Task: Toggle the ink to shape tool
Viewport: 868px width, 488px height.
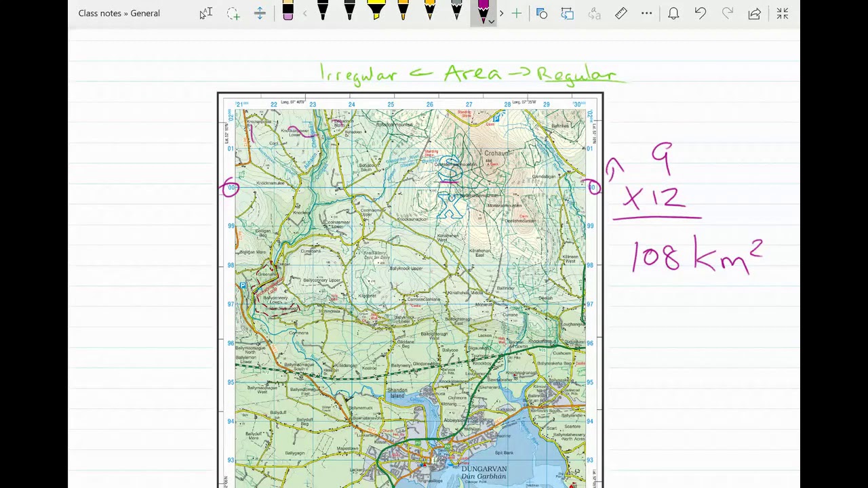Action: click(x=541, y=14)
